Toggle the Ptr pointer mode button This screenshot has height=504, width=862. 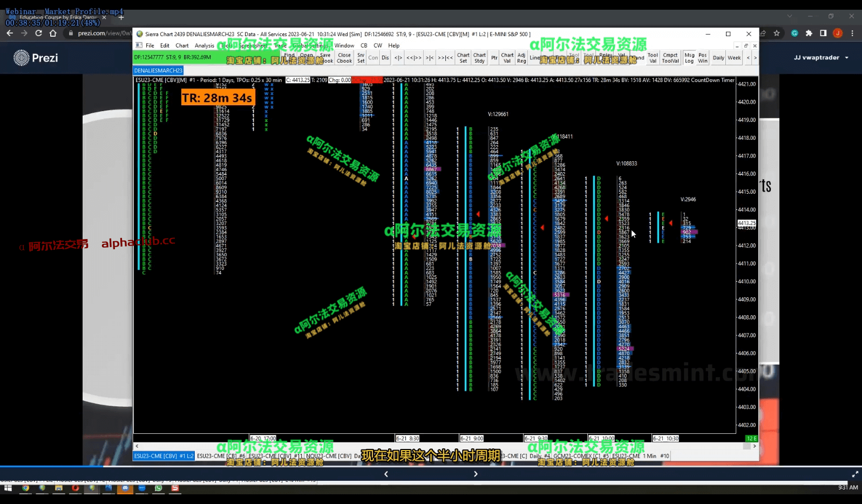pos(494,58)
